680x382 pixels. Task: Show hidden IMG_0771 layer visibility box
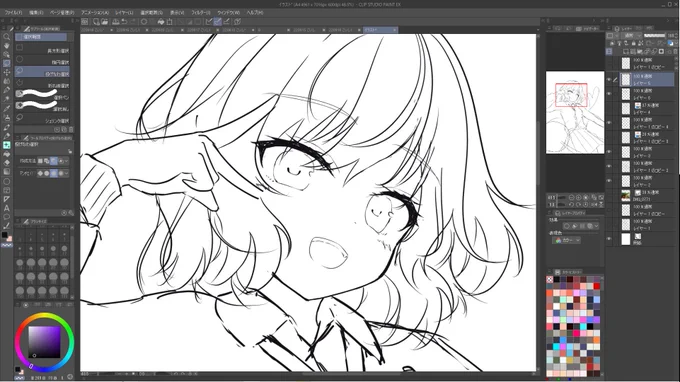coord(609,195)
